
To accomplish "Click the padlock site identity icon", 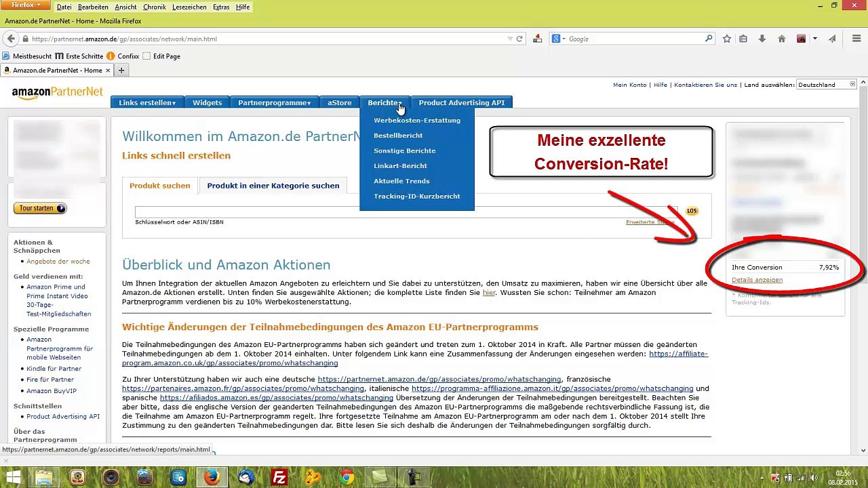I will coord(25,39).
